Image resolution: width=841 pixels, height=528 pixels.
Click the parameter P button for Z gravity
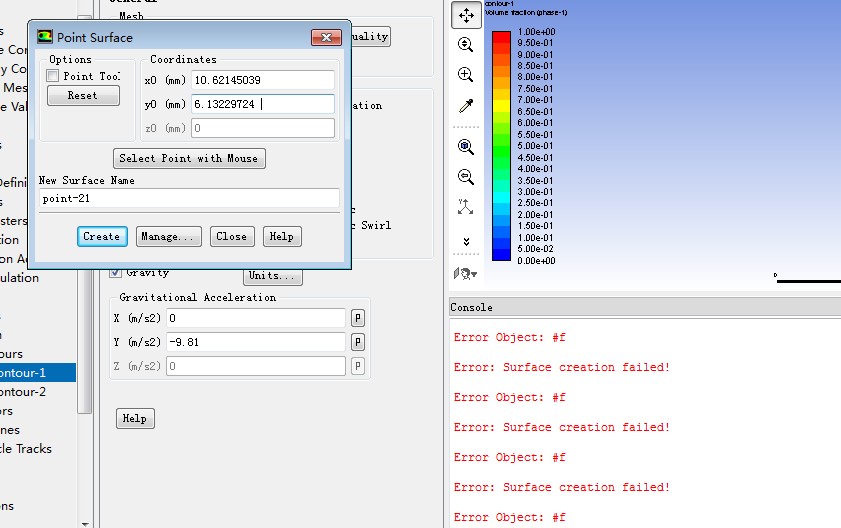click(x=358, y=366)
